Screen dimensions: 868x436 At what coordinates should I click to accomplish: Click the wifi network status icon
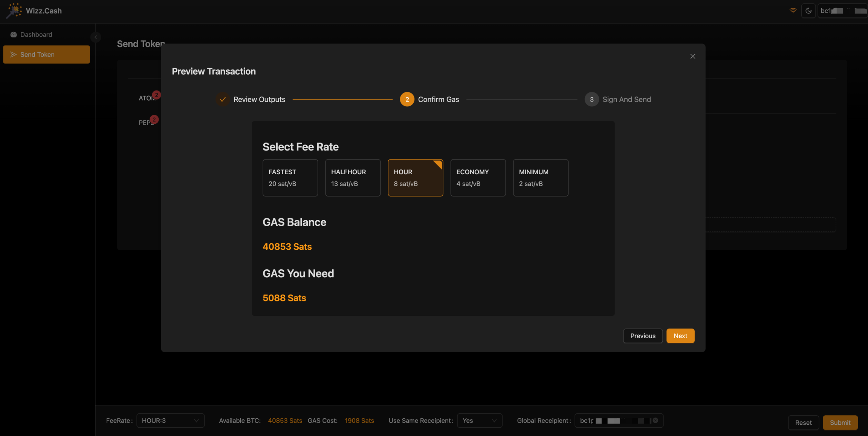tap(793, 11)
